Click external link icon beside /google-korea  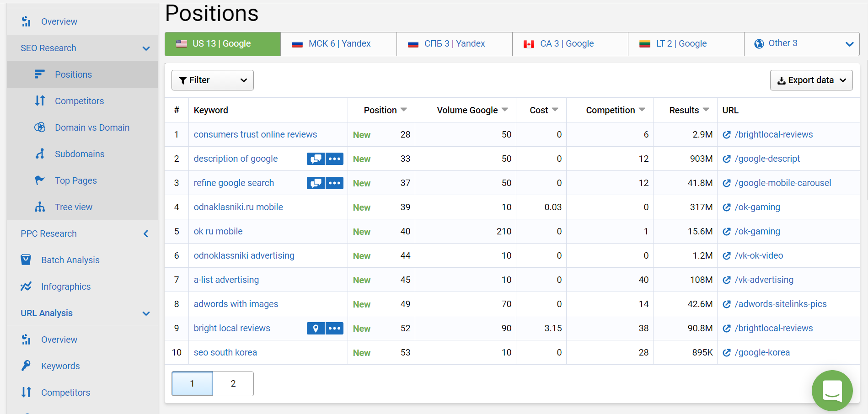[726, 353]
